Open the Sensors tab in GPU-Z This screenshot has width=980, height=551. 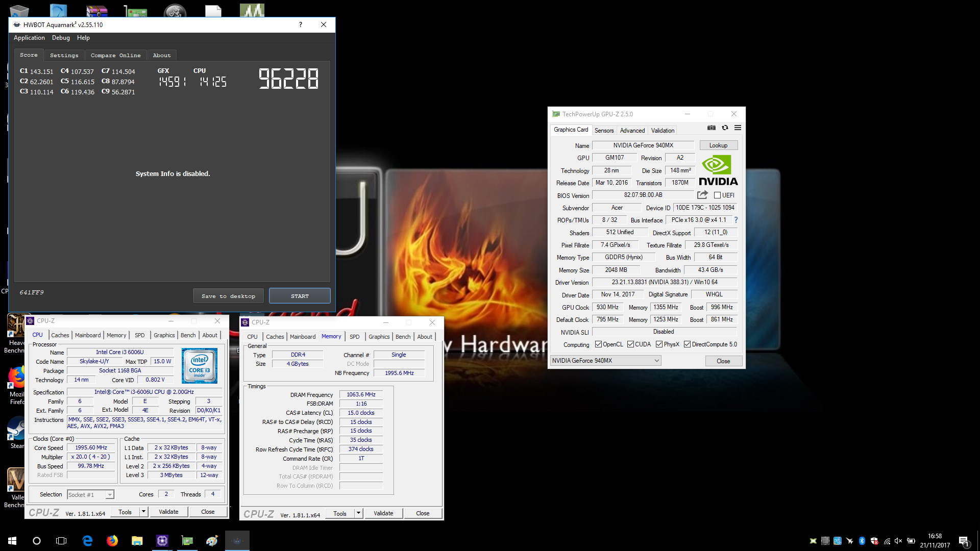604,131
